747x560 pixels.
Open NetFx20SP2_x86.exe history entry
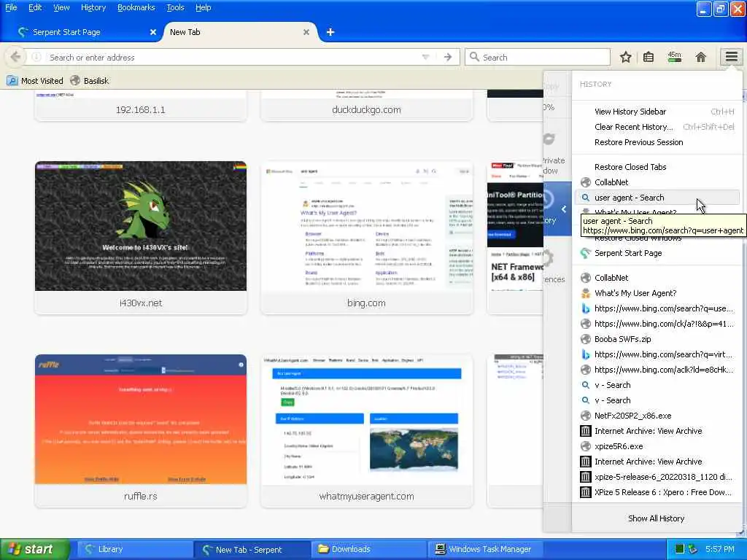coord(657,415)
